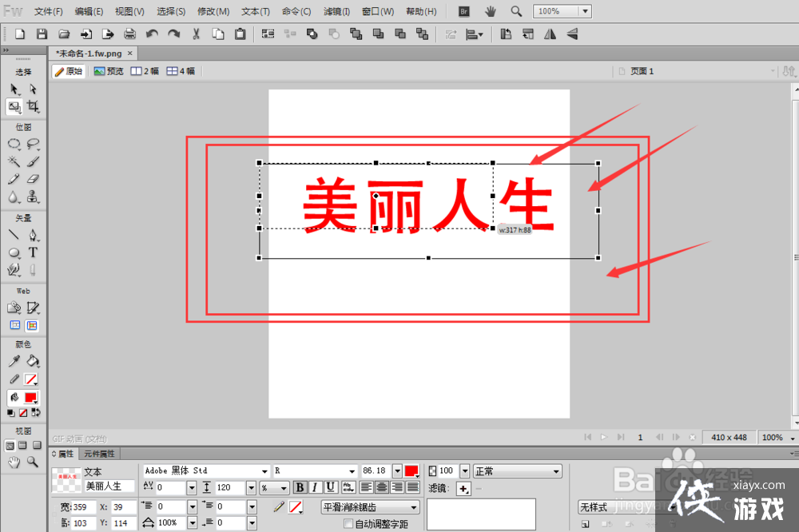This screenshot has height=532, width=799.
Task: Enable the 自动调整字距 checkbox
Action: point(348,524)
